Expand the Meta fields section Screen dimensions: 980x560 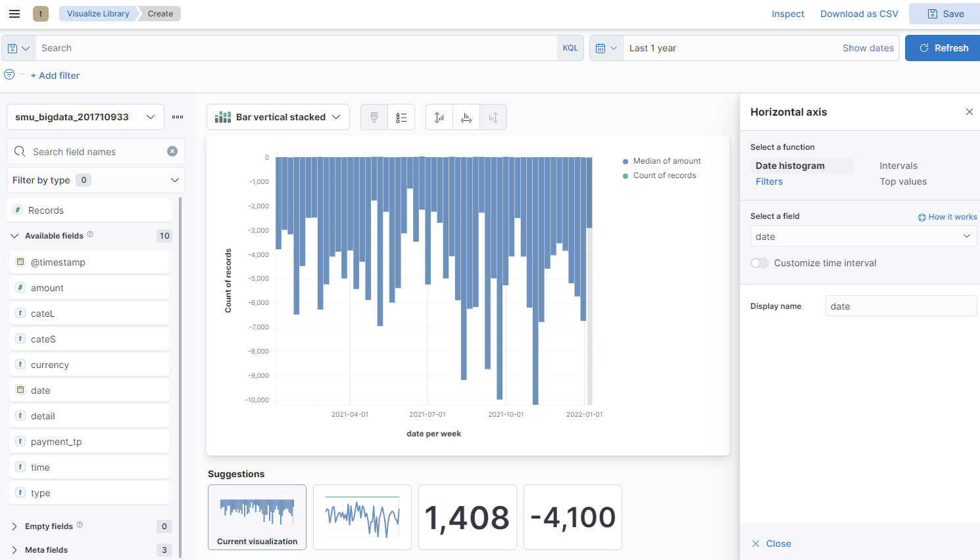(14, 549)
